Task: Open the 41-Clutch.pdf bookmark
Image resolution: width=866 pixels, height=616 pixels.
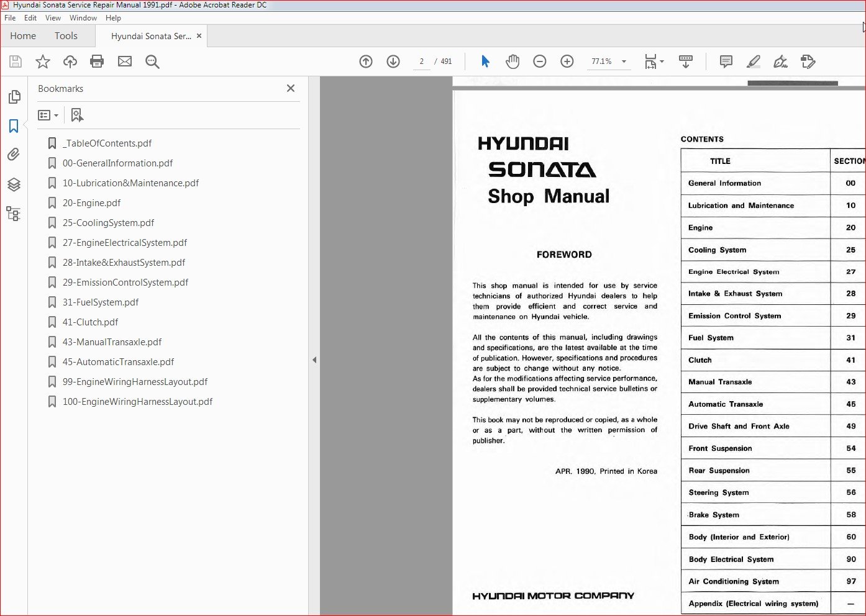Action: click(x=90, y=322)
